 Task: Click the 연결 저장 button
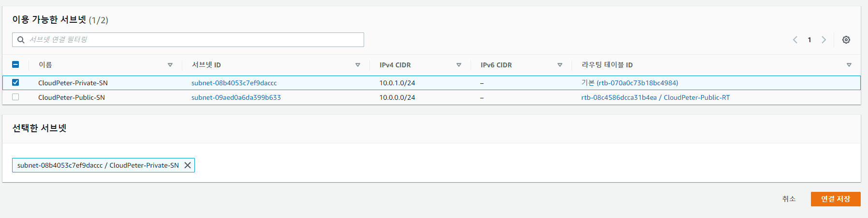tap(835, 199)
